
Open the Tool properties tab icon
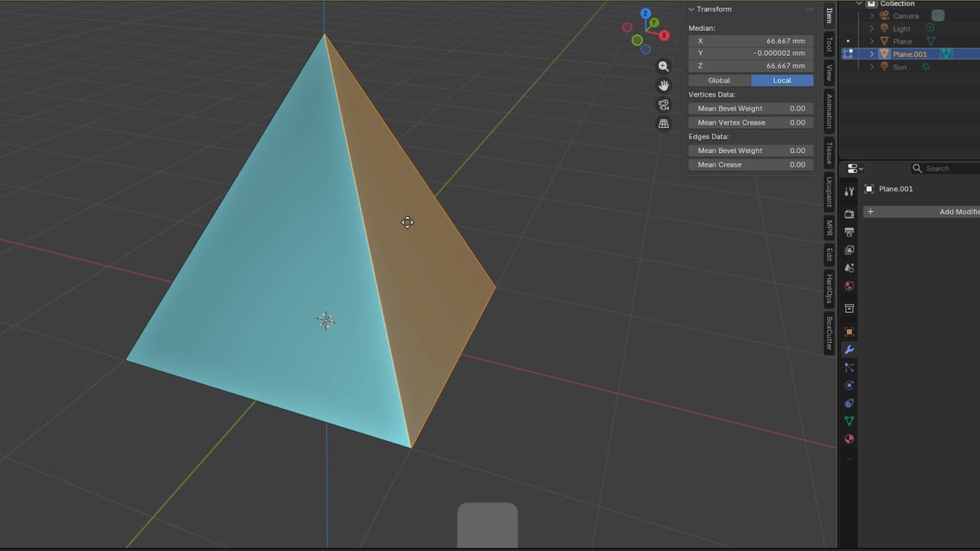[x=849, y=191]
